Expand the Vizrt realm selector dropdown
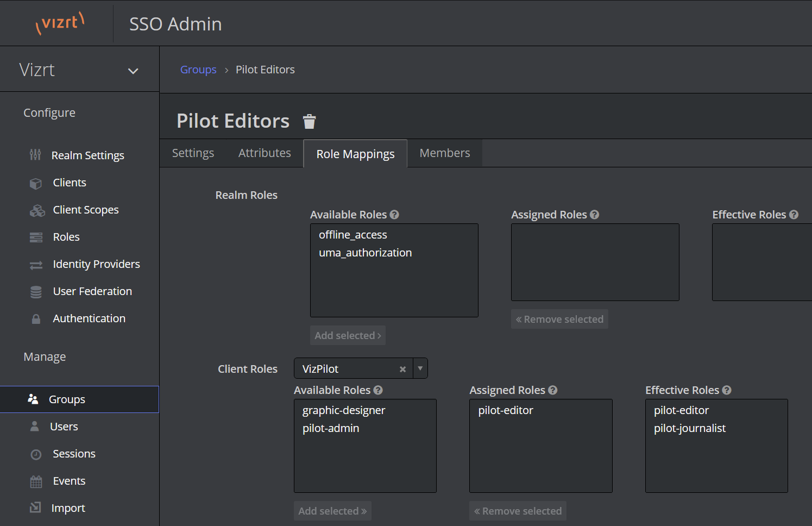The width and height of the screenshot is (812, 526). (x=133, y=71)
